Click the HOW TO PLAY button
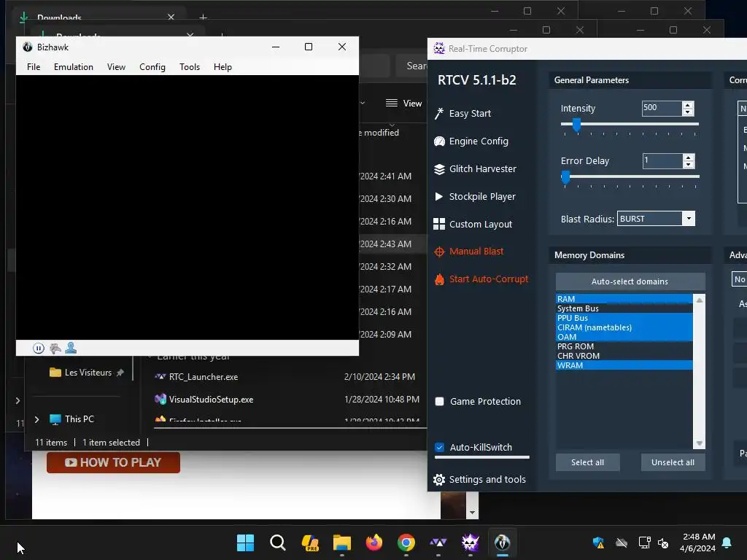The width and height of the screenshot is (747, 560). tap(113, 462)
